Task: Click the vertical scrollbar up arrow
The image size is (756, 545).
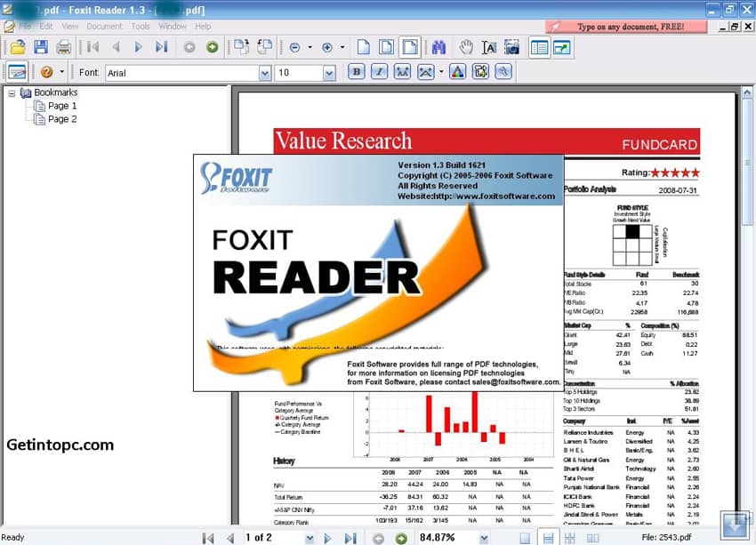Action: coord(747,92)
